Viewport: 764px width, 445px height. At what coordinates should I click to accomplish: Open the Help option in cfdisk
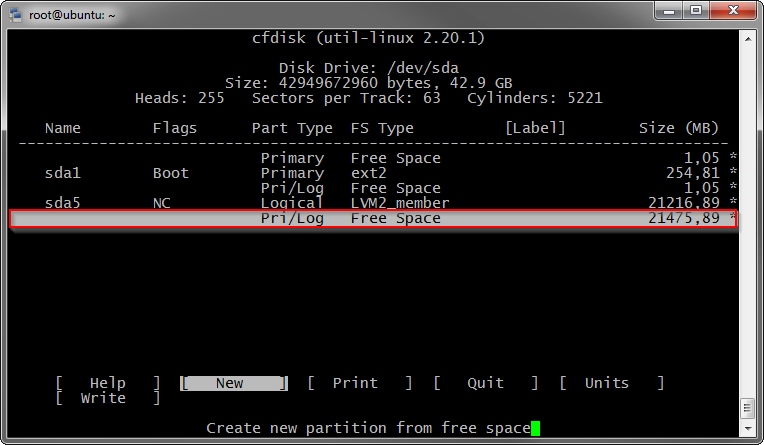107,383
